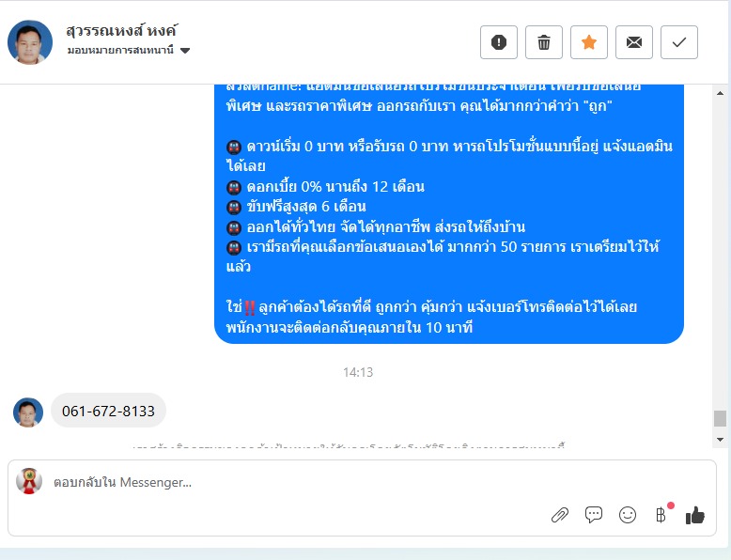
Task: Open the emoji picker smiley icon
Action: point(628,515)
